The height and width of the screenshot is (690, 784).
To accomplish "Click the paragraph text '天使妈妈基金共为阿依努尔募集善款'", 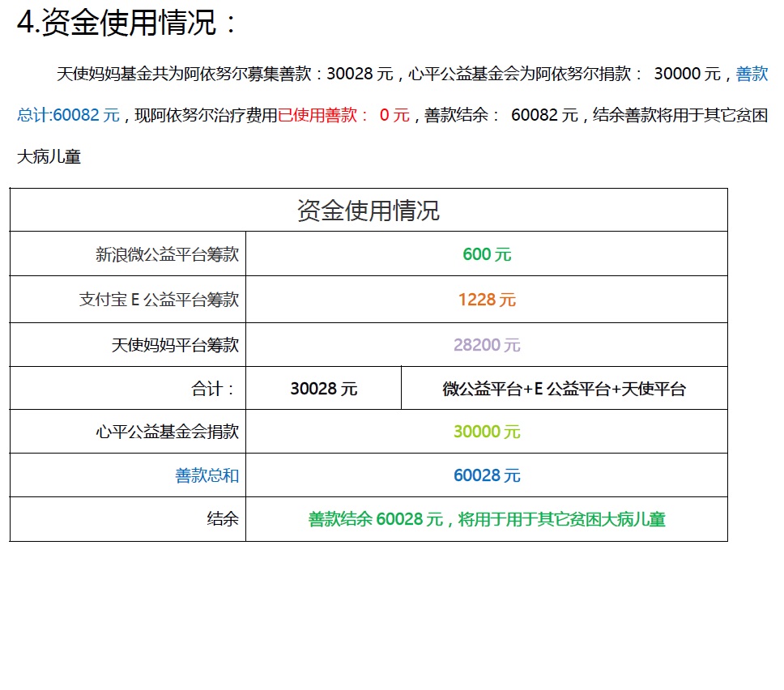I will 184,74.
